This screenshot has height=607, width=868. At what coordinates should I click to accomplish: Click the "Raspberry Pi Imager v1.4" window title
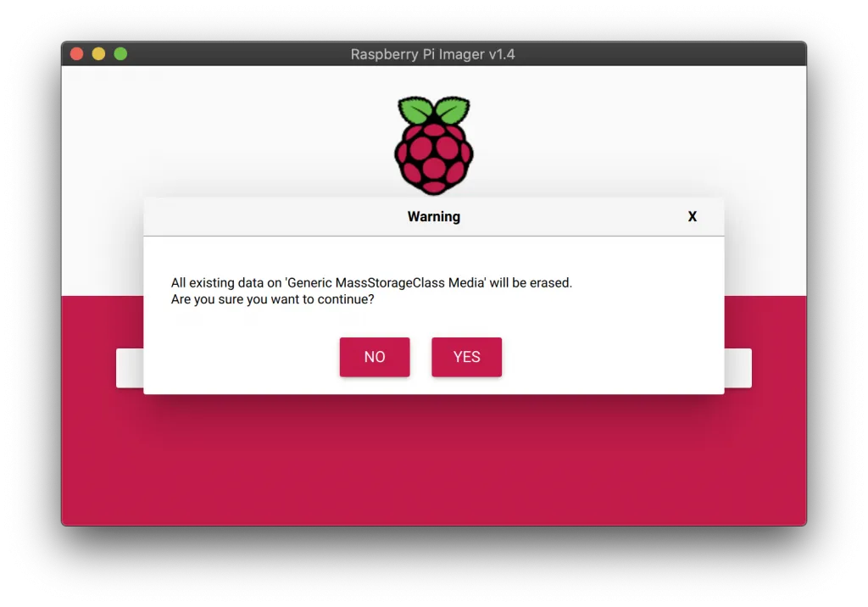[432, 54]
